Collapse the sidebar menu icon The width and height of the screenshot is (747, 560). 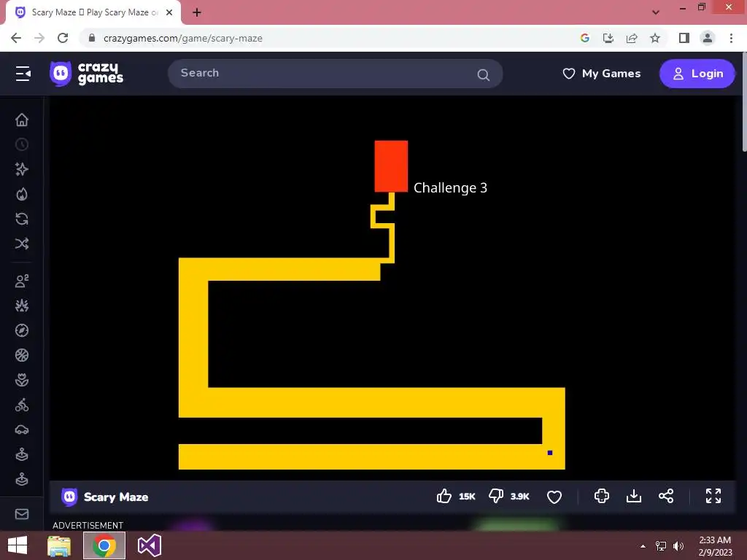pyautogui.click(x=23, y=74)
